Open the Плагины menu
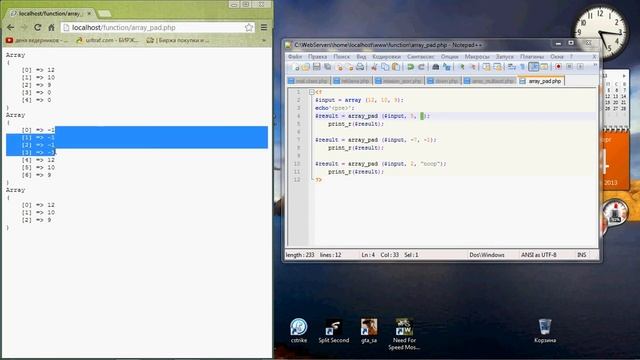The image size is (640, 360). [x=532, y=57]
